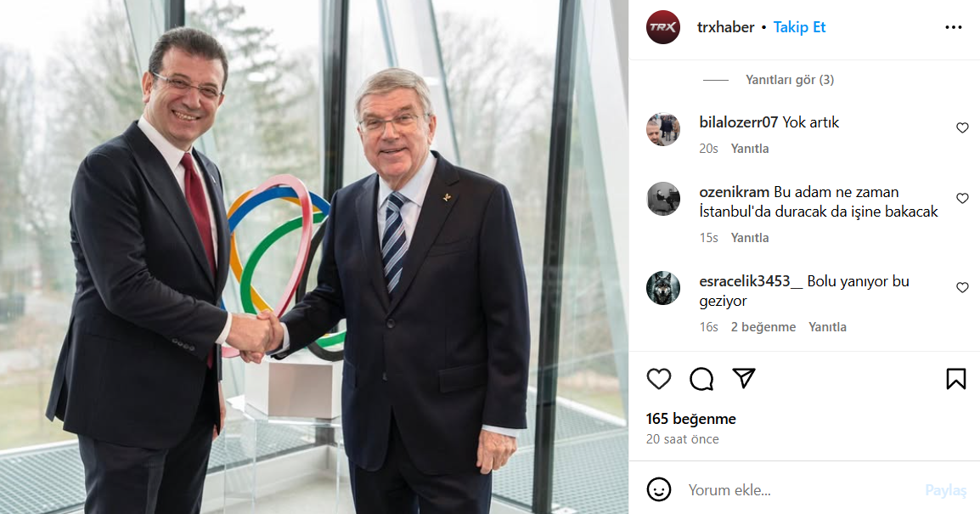Screen dimensions: 980x514
Task: Reply to bilalozerr07 with Yanıtla
Action: (750, 149)
